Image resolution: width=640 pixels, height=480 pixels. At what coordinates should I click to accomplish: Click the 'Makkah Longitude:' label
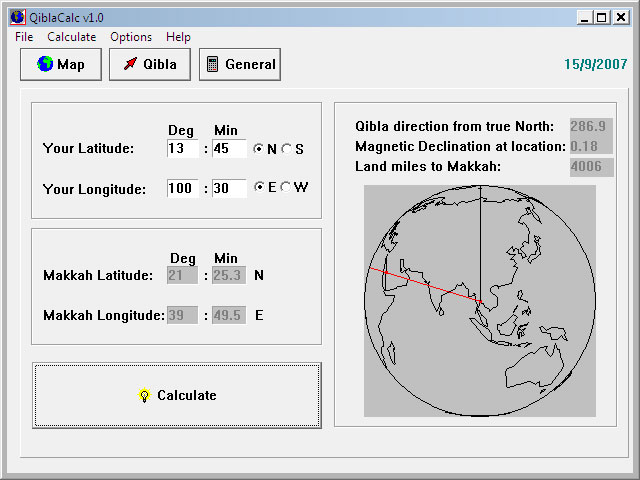click(x=104, y=315)
